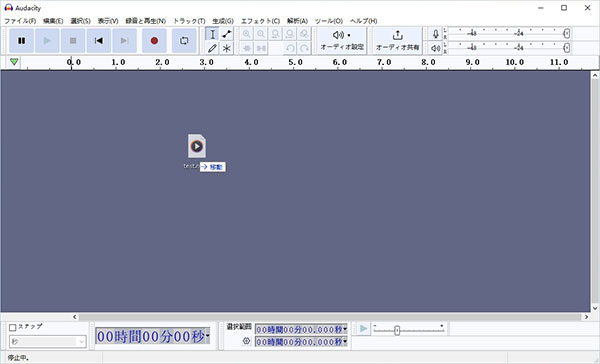Open the ファイル(F) menu
600x364 pixels.
pos(20,21)
